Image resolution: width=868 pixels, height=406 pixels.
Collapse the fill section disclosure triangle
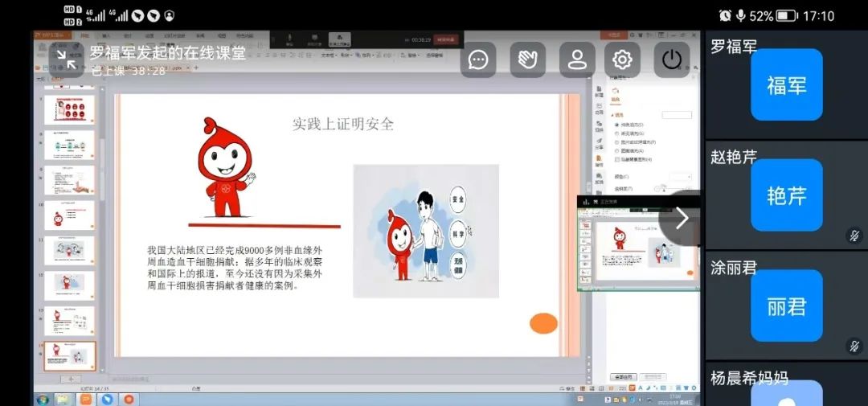[613, 115]
